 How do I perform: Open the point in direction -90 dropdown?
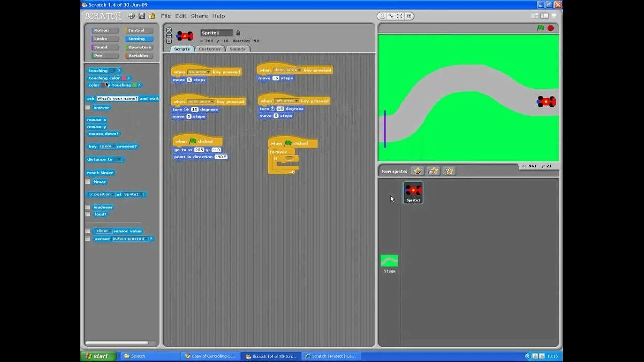(221, 157)
